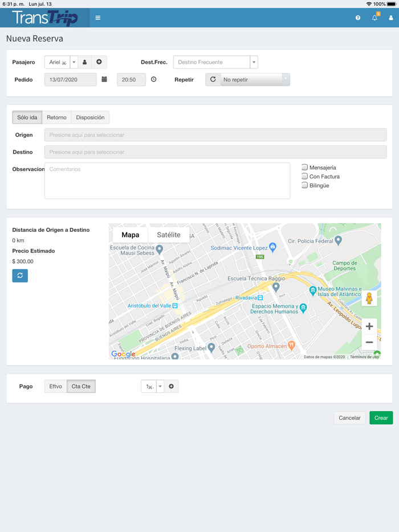399x532 pixels.
Task: Click the repeat circular arrow icon
Action: [x=213, y=79]
